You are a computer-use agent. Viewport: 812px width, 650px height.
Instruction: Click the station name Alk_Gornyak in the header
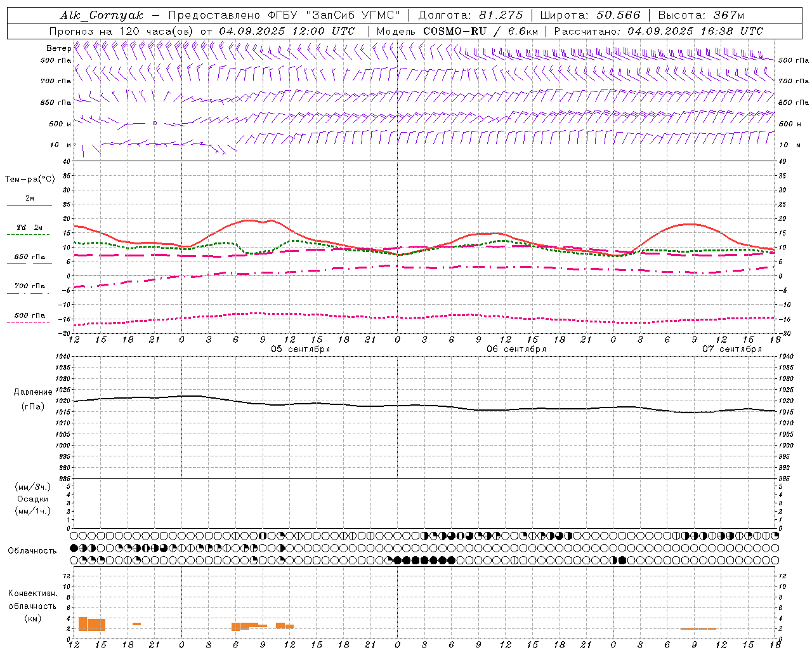pos(101,15)
